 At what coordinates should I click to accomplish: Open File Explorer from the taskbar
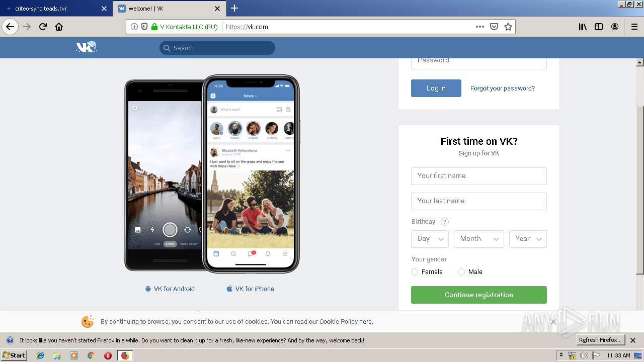(57, 355)
